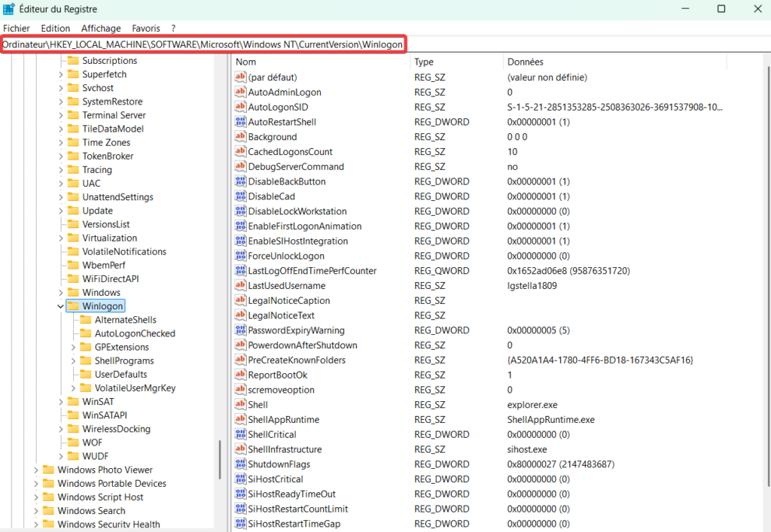Viewport: 771px width, 532px height.
Task: Select the Windows Portable Devices key
Action: click(x=111, y=483)
